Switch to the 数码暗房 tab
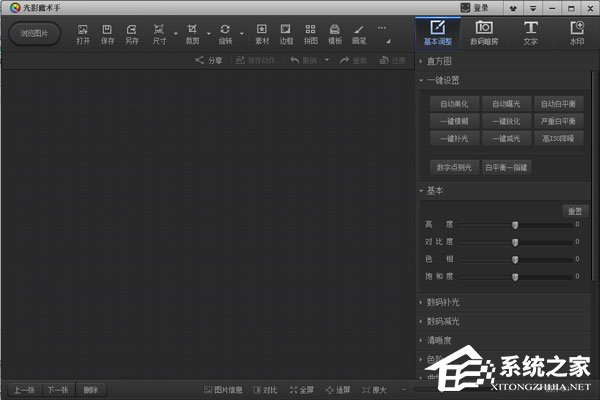 pyautogui.click(x=482, y=32)
